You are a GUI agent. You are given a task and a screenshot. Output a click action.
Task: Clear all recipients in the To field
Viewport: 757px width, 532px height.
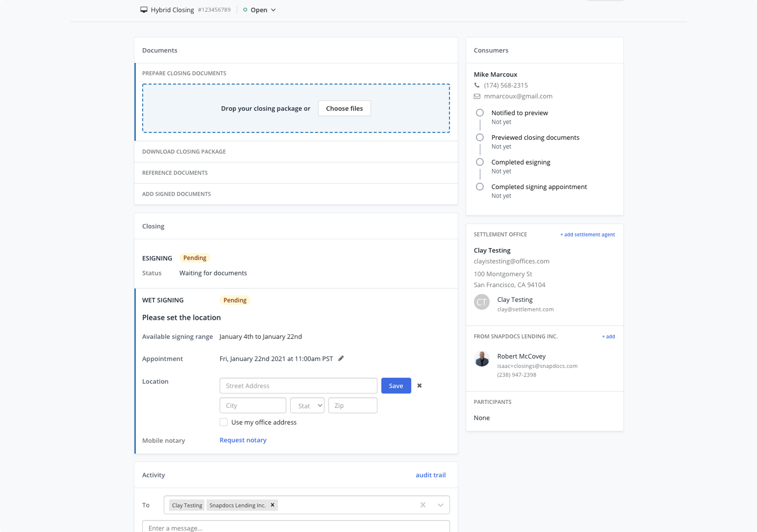pyautogui.click(x=423, y=505)
